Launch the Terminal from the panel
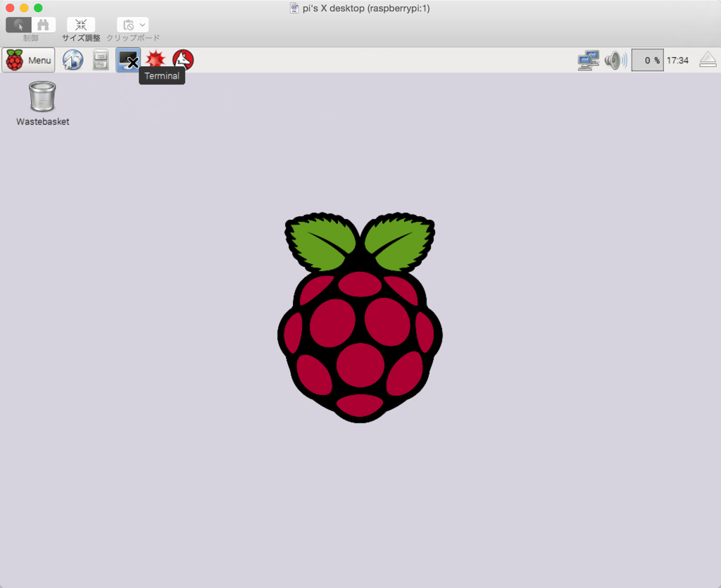721x588 pixels. (x=128, y=61)
